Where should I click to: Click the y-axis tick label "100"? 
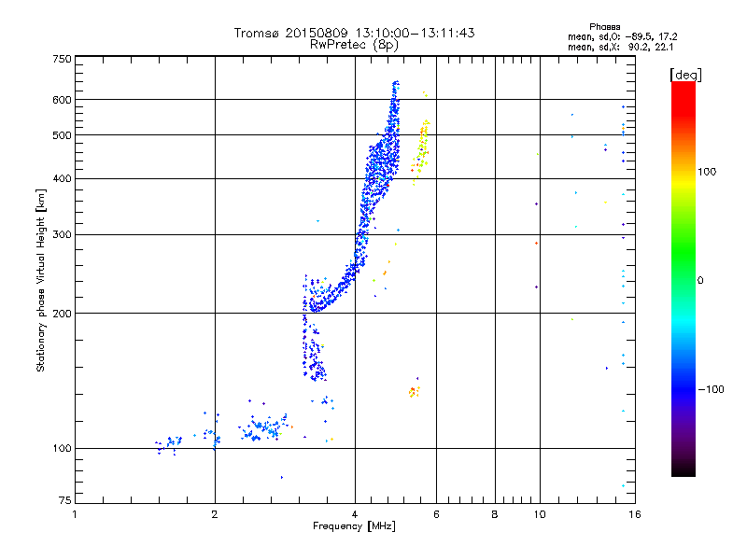pos(62,448)
